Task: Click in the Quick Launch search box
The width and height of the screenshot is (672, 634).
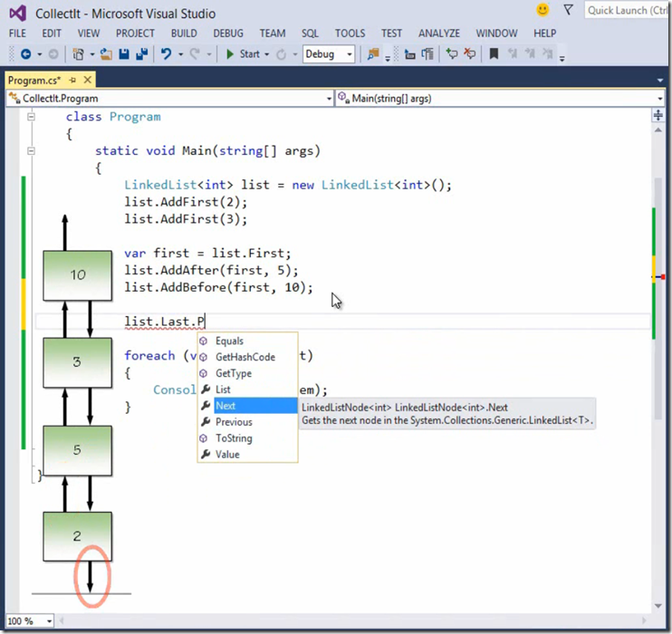Action: pyautogui.click(x=627, y=10)
